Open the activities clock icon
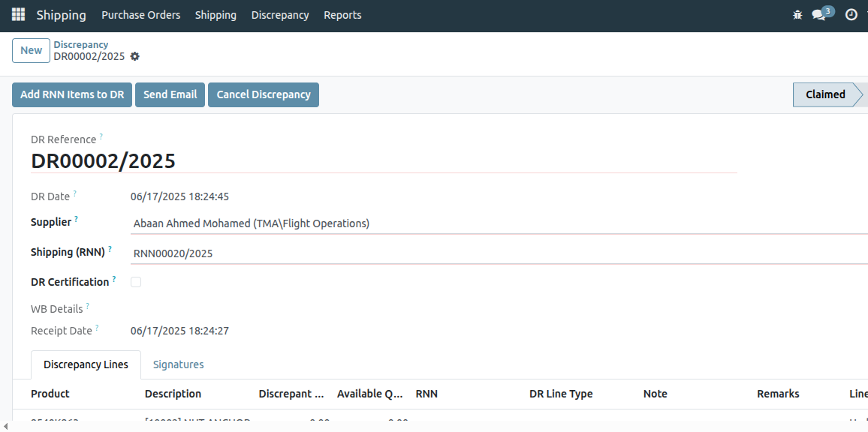Viewport: 868px width, 432px height. (x=851, y=15)
